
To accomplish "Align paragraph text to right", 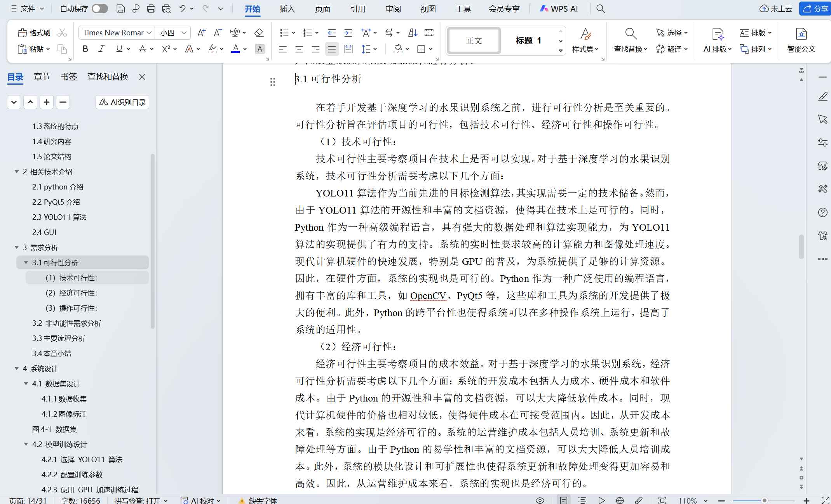I will pyautogui.click(x=315, y=49).
